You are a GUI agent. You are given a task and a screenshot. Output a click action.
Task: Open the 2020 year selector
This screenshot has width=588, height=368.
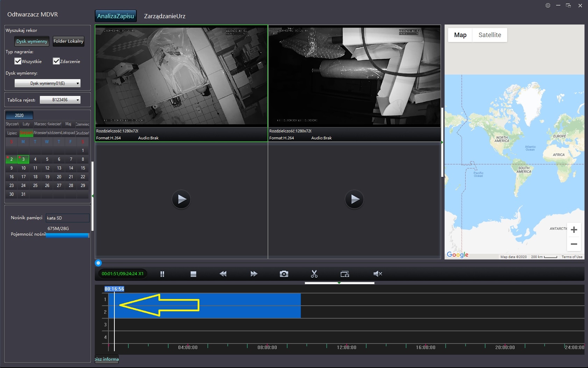pyautogui.click(x=19, y=115)
